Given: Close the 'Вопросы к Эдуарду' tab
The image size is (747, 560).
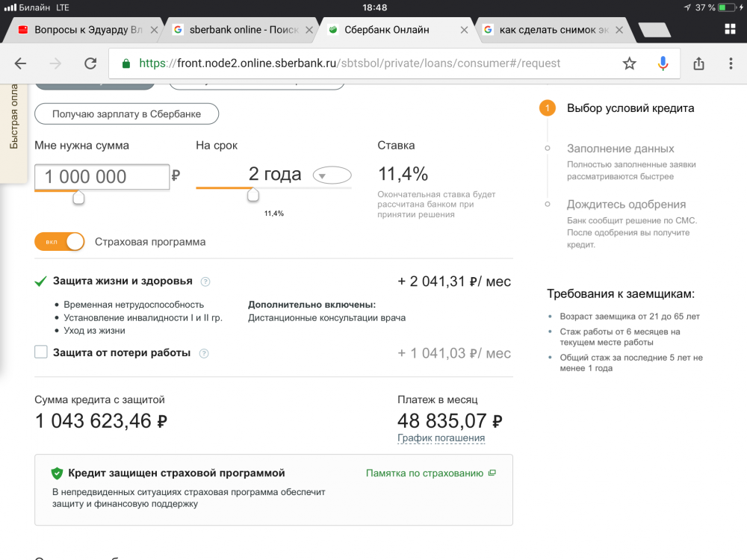Looking at the screenshot, I should click(x=154, y=30).
